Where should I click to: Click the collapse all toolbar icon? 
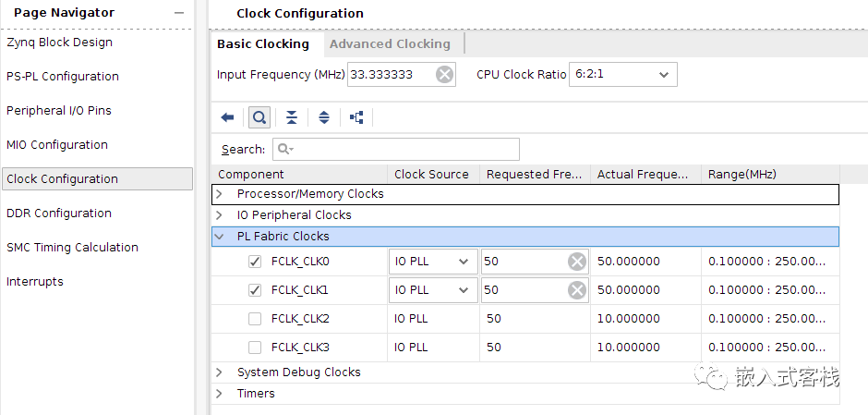292,117
